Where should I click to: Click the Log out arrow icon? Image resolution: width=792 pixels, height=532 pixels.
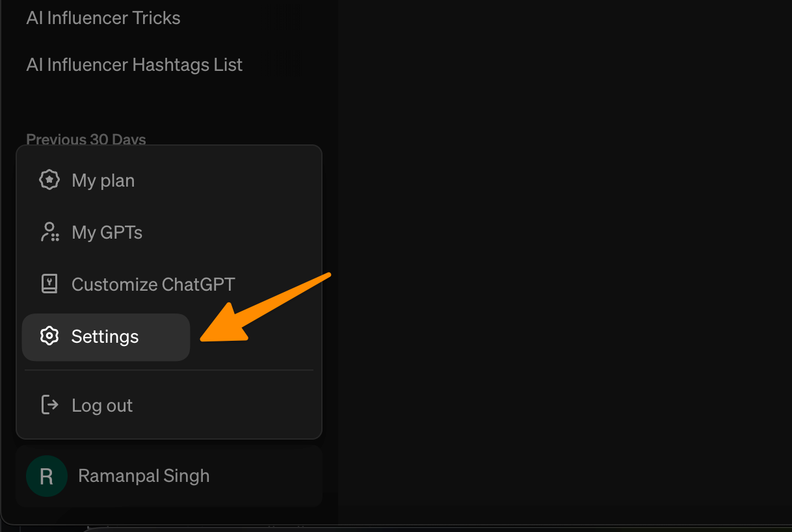(x=49, y=405)
